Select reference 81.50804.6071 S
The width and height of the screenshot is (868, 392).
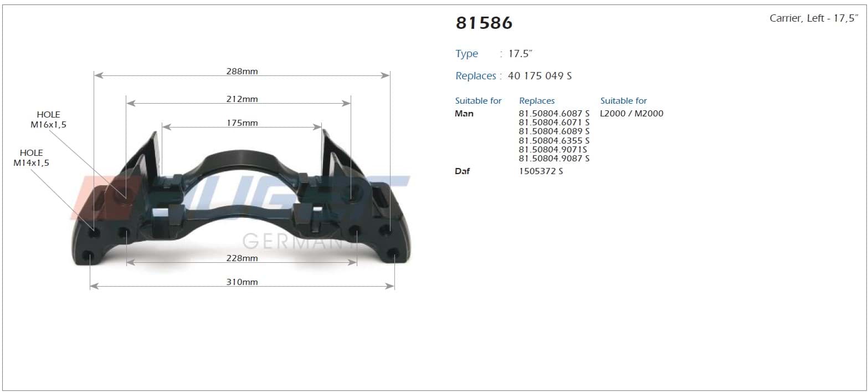pos(554,123)
